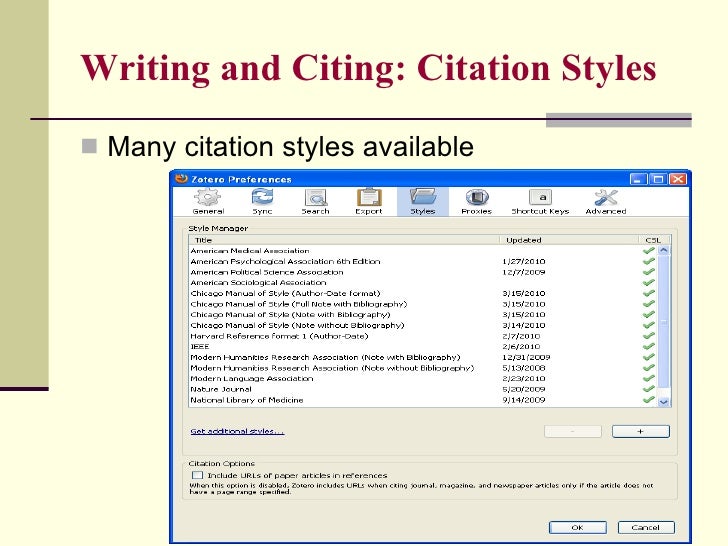The height and width of the screenshot is (546, 728).
Task: Close the Zotero Preferences window
Action: [679, 179]
